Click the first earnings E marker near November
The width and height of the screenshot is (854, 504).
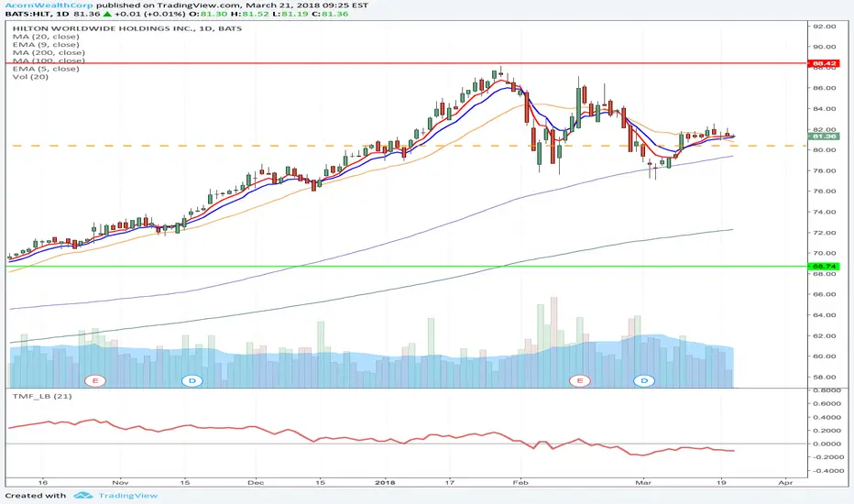tap(95, 380)
